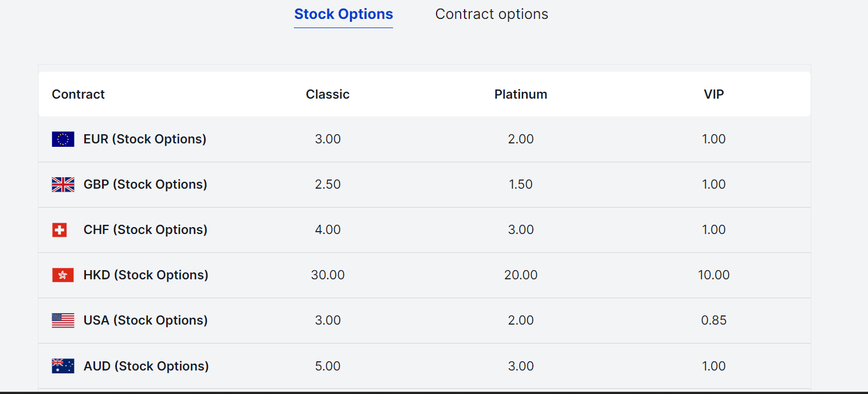Viewport: 868px width, 394px height.
Task: Select the Contract column header
Action: 78,95
